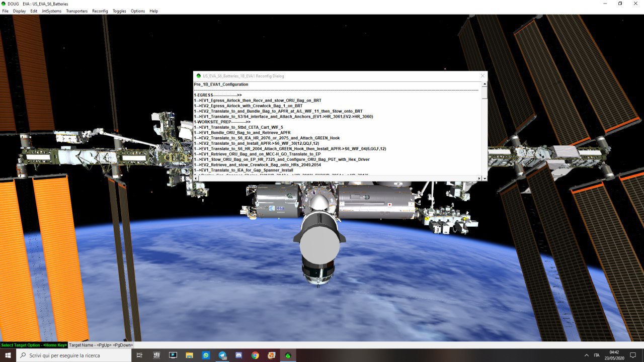Select EV1_Translate_to_Stbd_CETA_Cart_WIF_5 step
Screen dimensions: 644x362
[241, 127]
